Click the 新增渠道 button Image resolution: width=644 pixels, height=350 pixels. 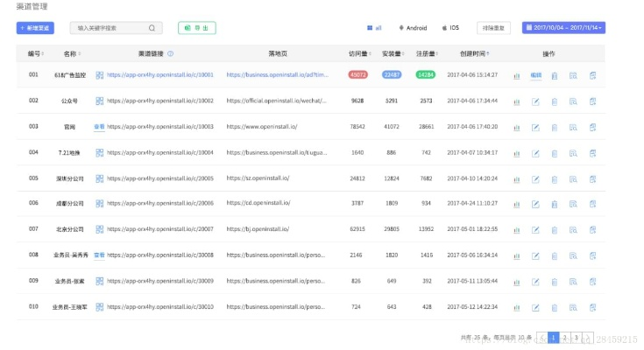(x=35, y=28)
